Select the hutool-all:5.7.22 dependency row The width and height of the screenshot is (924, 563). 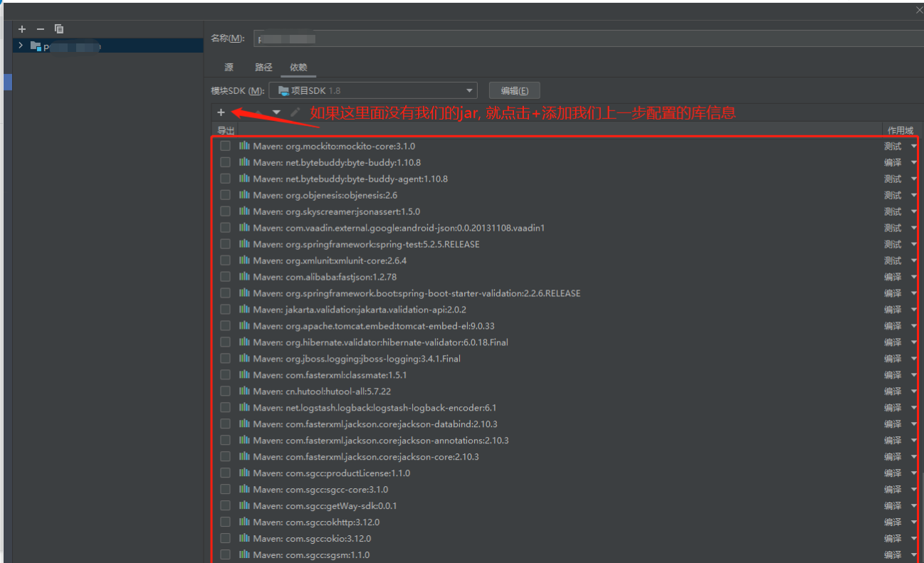pyautogui.click(x=566, y=391)
